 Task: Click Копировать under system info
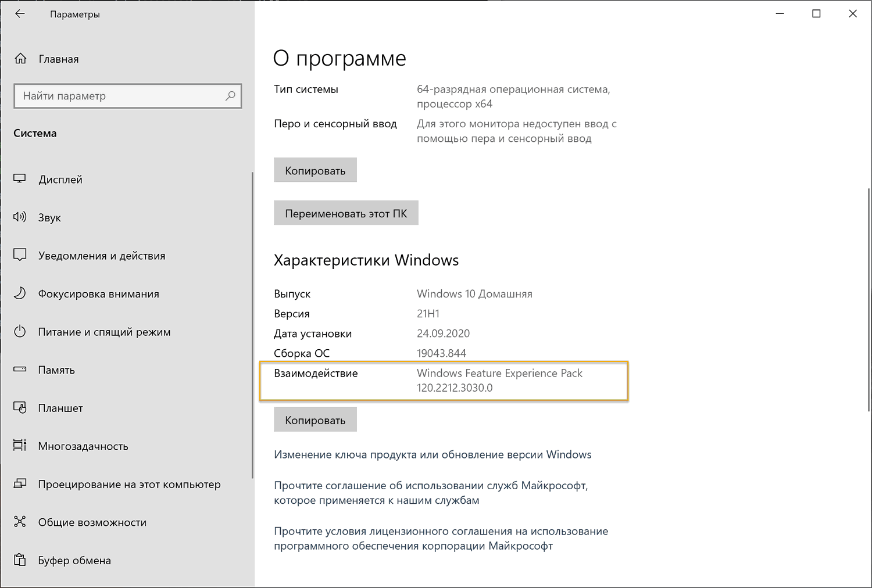click(x=315, y=170)
